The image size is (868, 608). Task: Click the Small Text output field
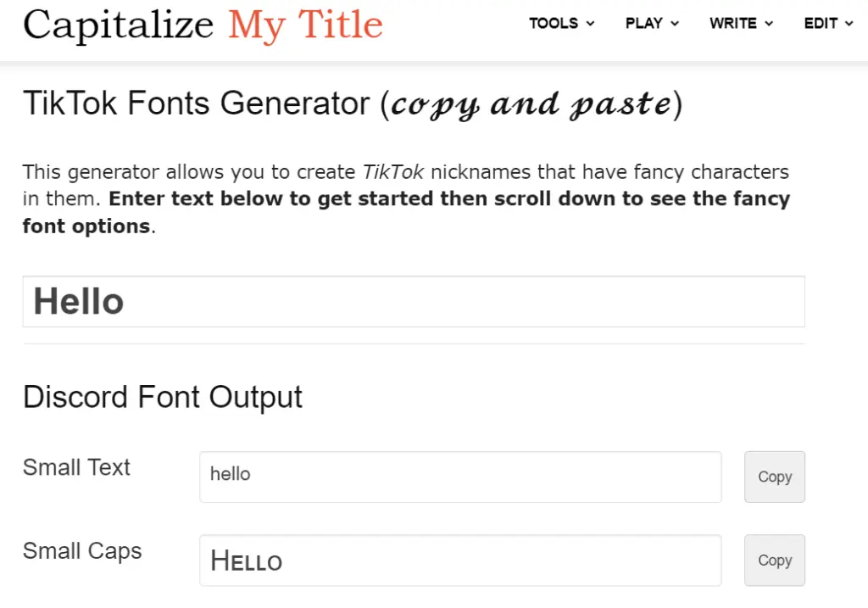pyautogui.click(x=460, y=477)
